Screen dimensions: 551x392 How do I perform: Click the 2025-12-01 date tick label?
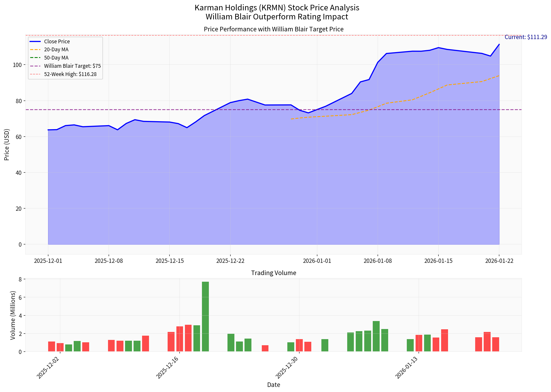pyautogui.click(x=48, y=261)
